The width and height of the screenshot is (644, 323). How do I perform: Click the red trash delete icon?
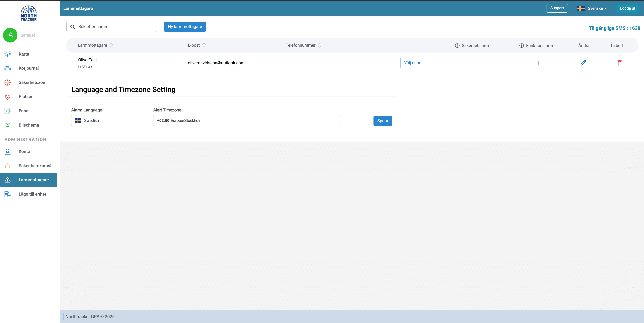[x=619, y=63]
